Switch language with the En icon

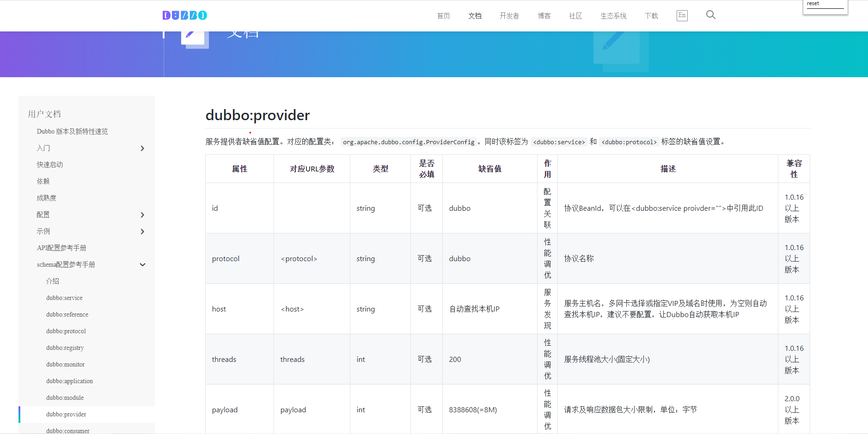point(682,15)
